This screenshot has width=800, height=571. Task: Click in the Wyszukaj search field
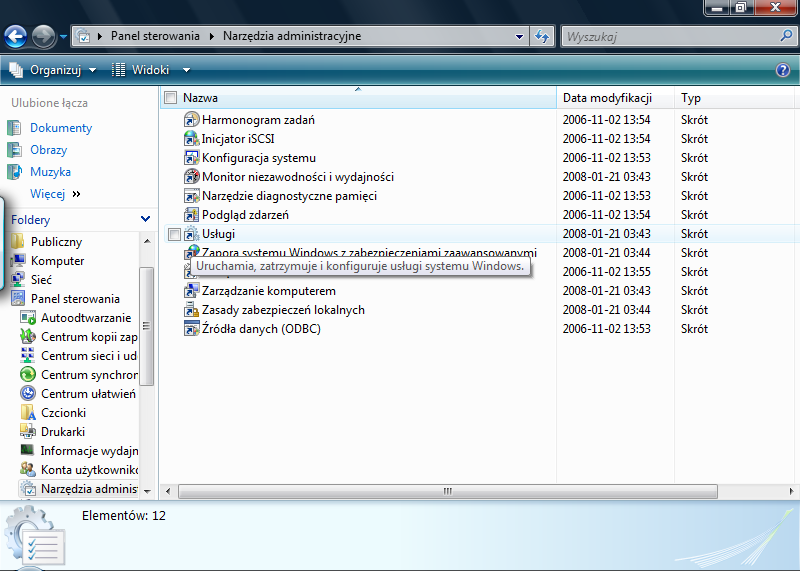[x=670, y=37]
